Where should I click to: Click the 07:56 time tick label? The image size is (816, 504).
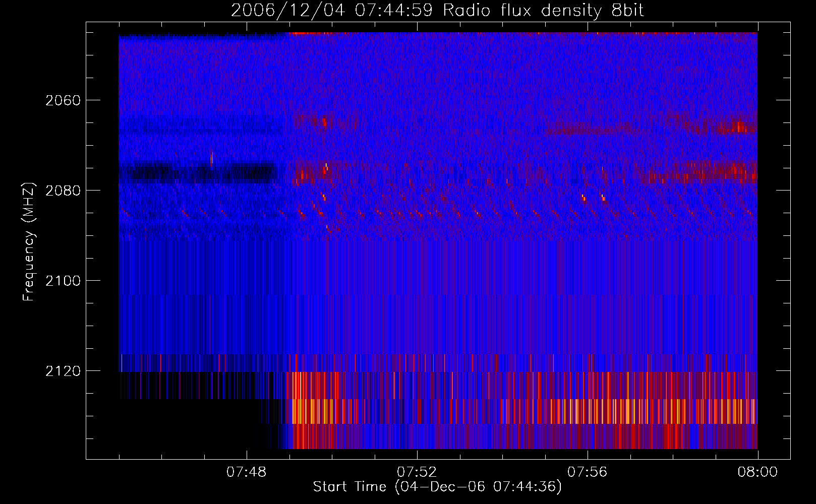588,472
